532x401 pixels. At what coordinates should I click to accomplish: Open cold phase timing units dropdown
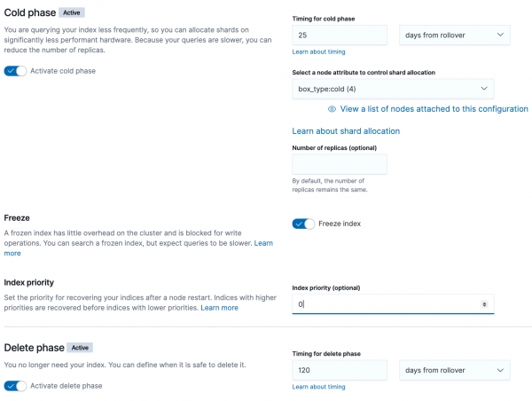455,35
